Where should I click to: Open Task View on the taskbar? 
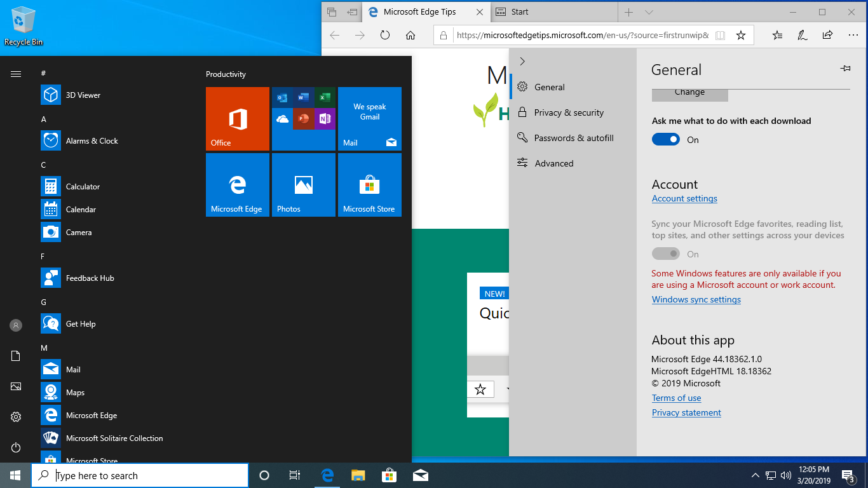(x=295, y=475)
